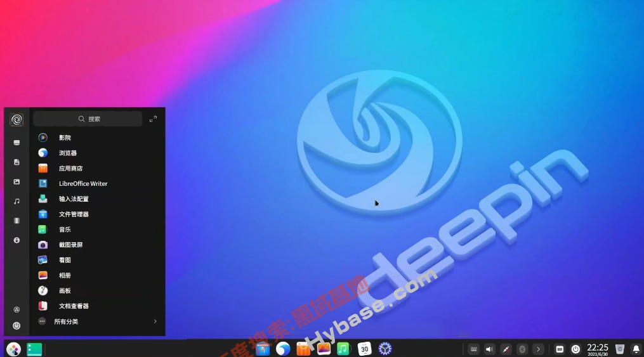Screen dimensions: 644x357
Task: Open the onscreen keyboard tray icon
Action: (x=473, y=349)
